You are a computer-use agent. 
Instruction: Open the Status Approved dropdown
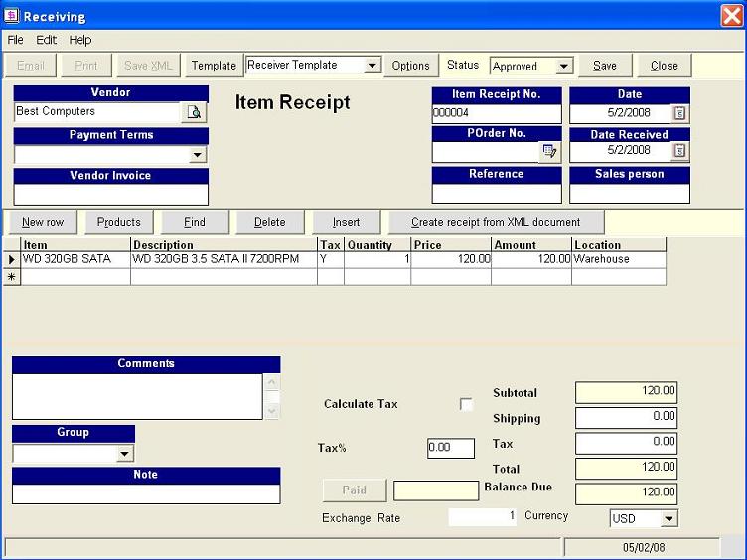564,66
